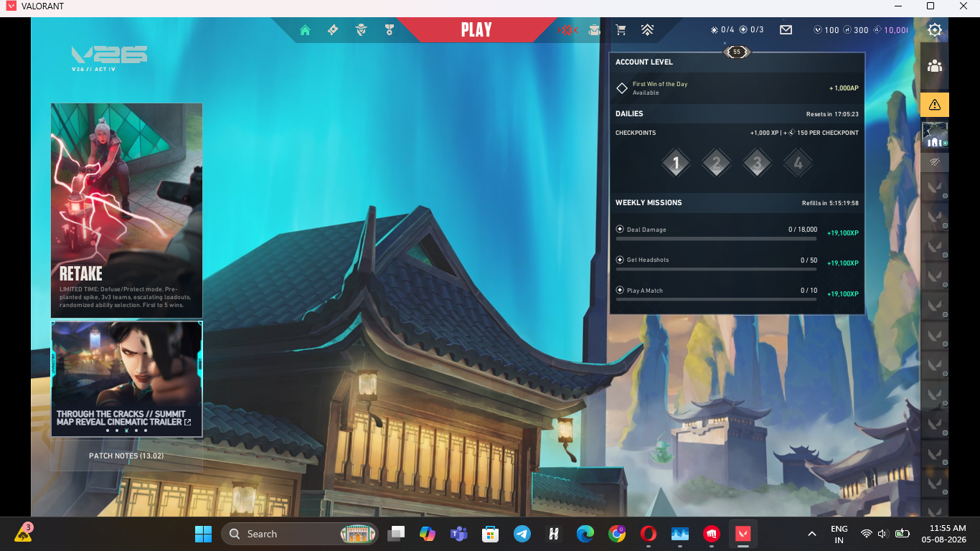The height and width of the screenshot is (551, 980).
Task: Click the Refills in weekly timer
Action: pyautogui.click(x=830, y=203)
